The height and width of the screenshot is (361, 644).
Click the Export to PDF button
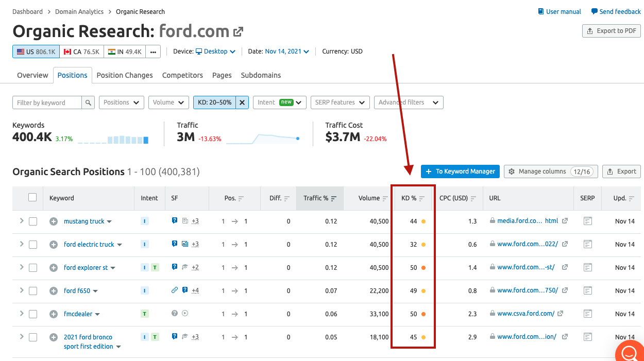pos(611,31)
